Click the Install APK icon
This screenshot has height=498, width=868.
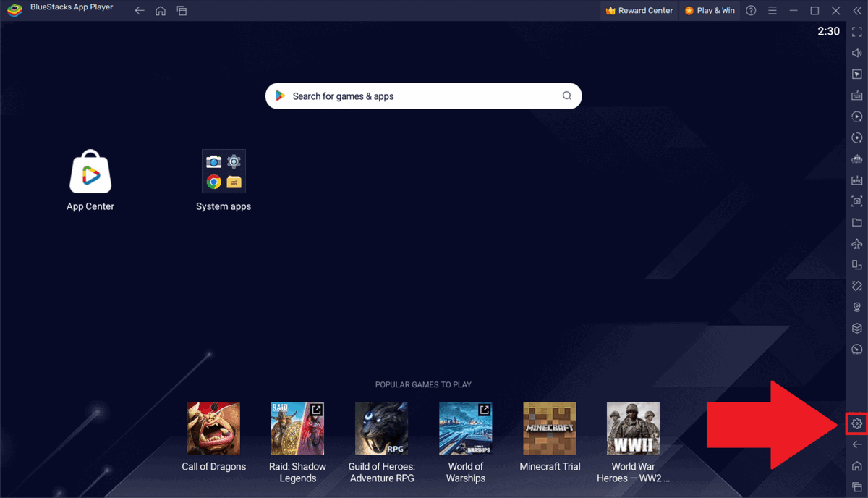(857, 180)
